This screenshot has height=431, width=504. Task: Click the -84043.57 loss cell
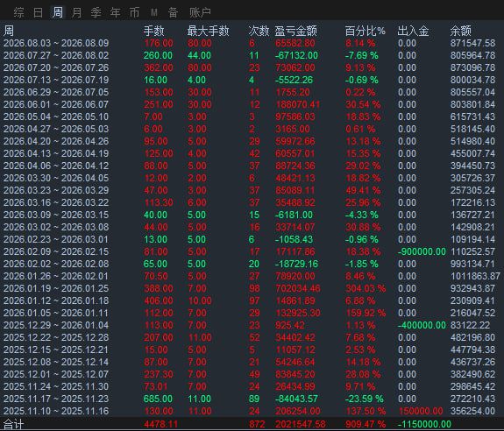point(296,399)
